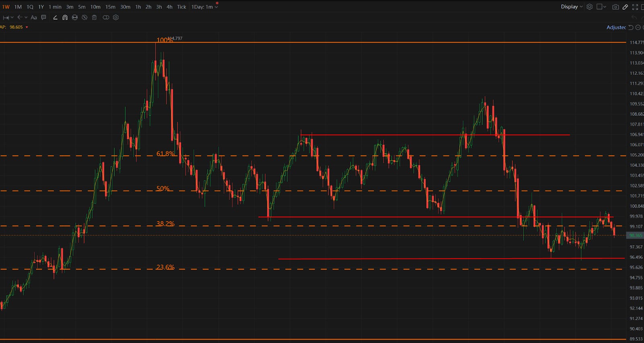Toggle the magnet snap mode

pos(65,17)
